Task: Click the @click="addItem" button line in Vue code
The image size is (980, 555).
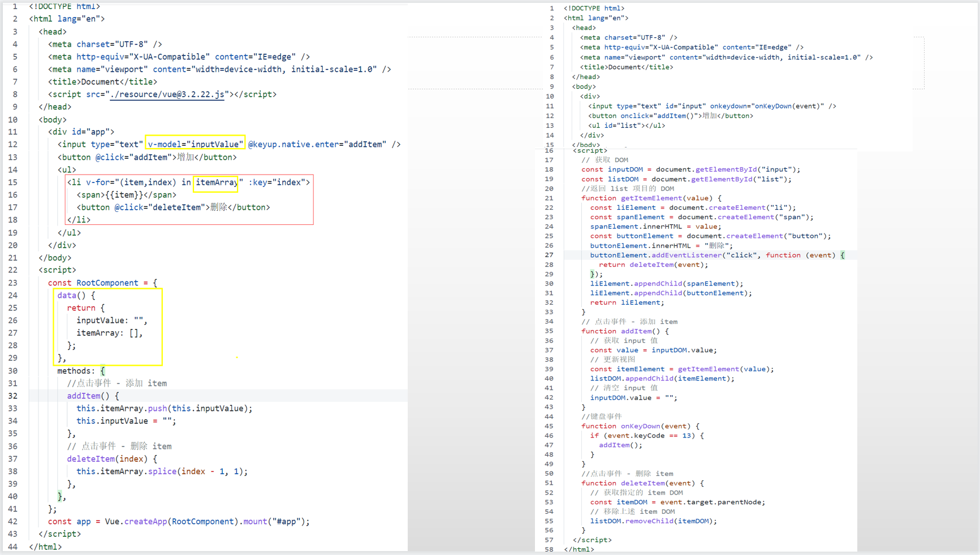Action: point(147,157)
